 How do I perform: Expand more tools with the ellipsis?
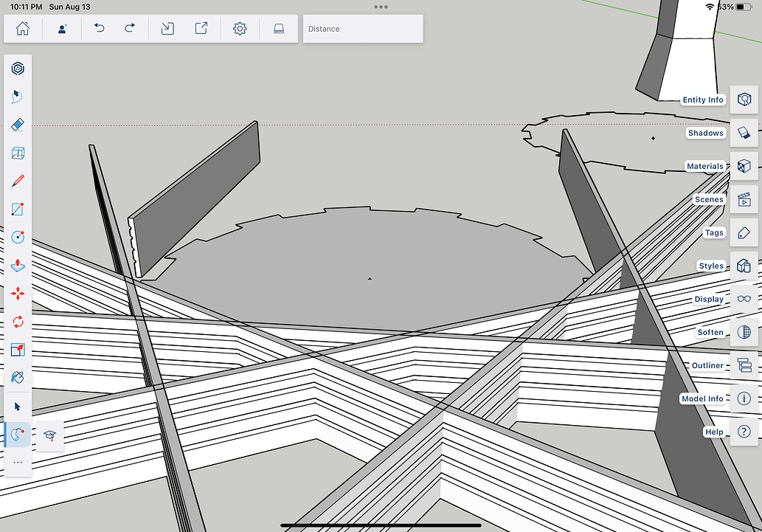pyautogui.click(x=17, y=462)
